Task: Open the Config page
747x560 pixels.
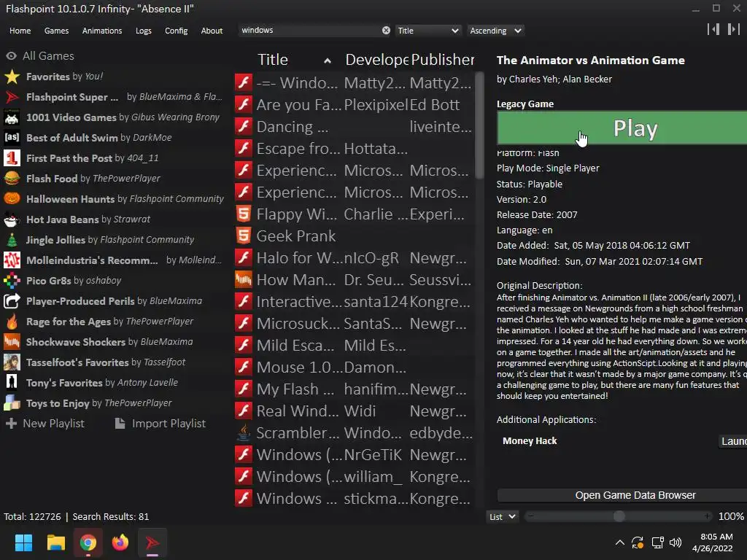Action: 177,31
